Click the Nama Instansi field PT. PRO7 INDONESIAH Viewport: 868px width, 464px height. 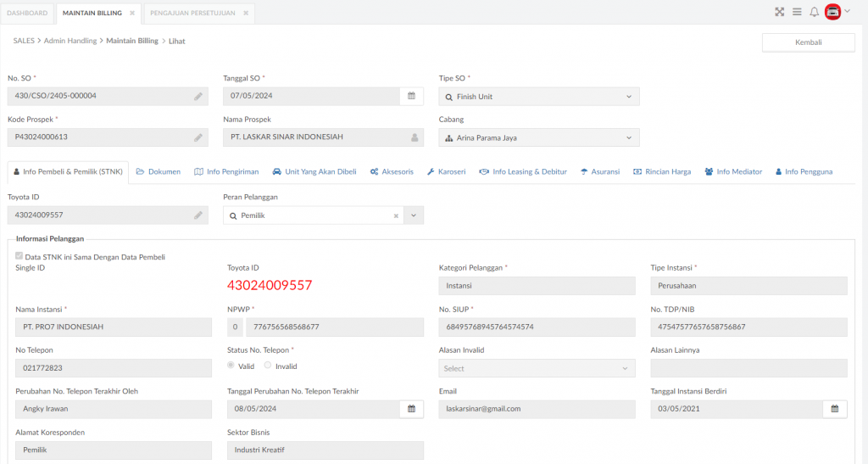(x=114, y=327)
